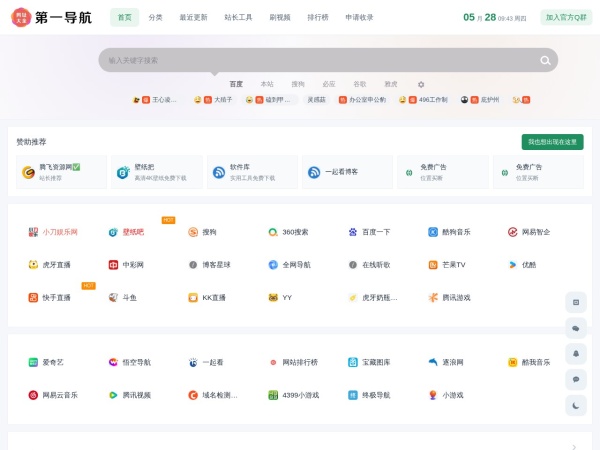Click the 第一导航 site logo

click(x=52, y=17)
